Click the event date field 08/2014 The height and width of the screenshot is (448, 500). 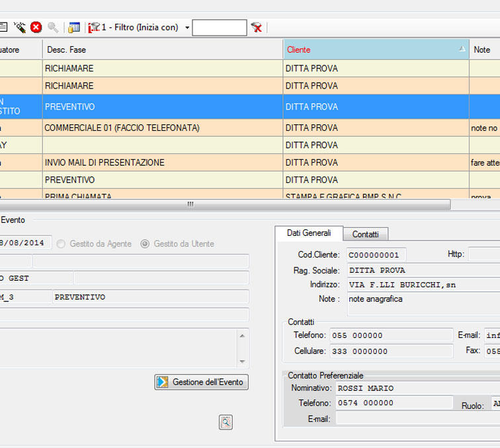coord(26,243)
